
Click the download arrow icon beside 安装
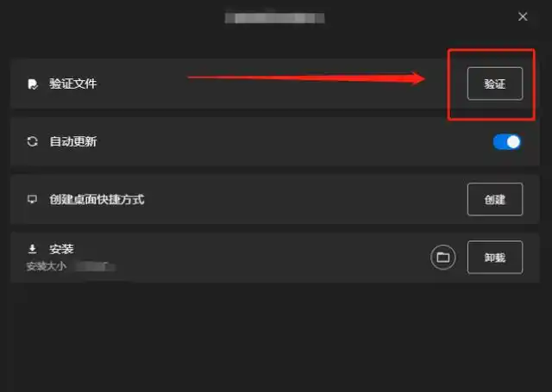pos(33,249)
